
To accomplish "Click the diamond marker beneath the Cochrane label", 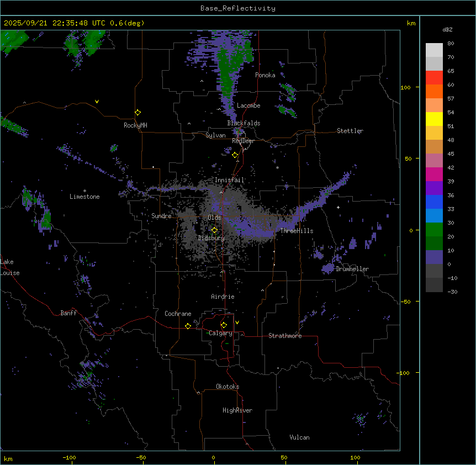I will 188,326.
